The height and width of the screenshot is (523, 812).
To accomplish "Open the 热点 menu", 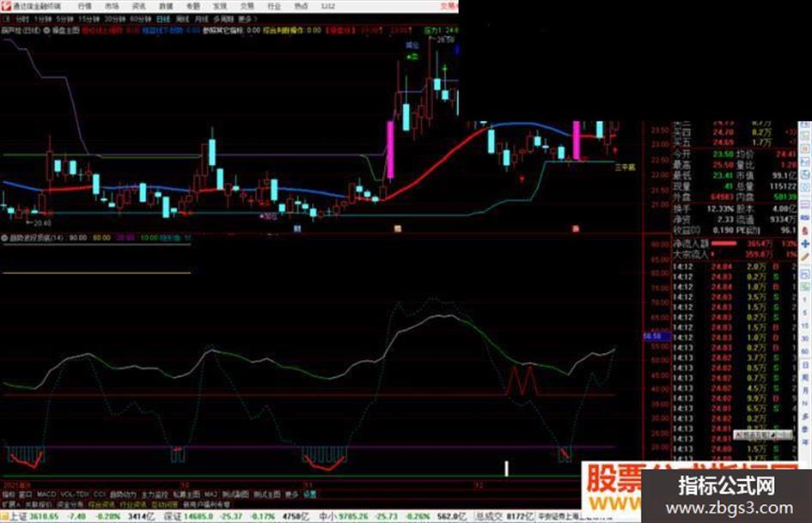I will (x=301, y=6).
